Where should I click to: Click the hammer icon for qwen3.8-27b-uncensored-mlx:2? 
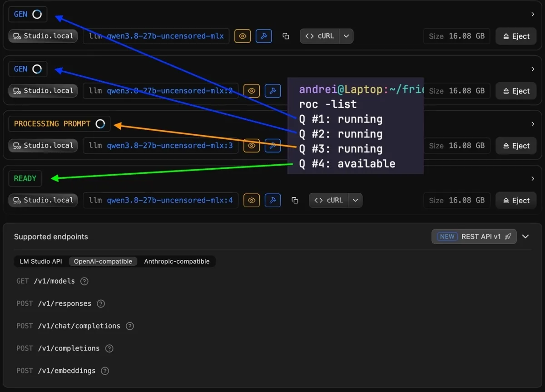pos(273,91)
